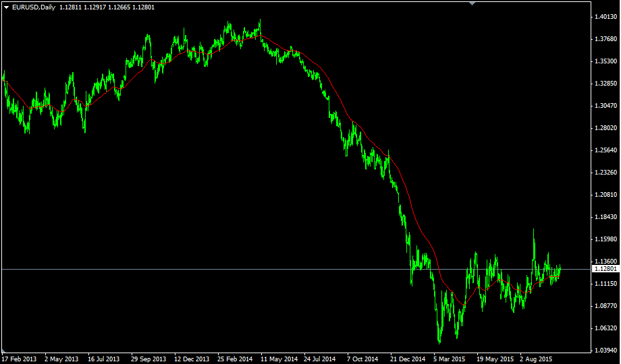The height and width of the screenshot is (364, 621).
Task: Click the 1.25640 price scale label
Action: pos(605,150)
